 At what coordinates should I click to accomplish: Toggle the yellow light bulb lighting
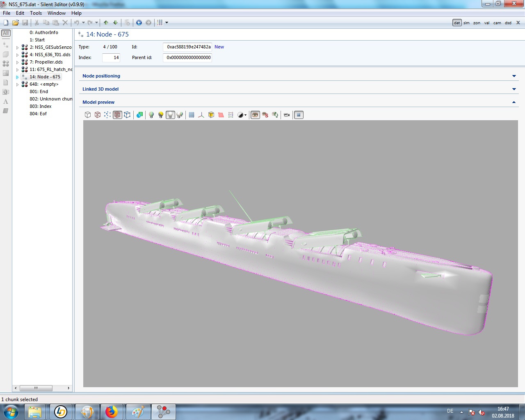point(161,115)
